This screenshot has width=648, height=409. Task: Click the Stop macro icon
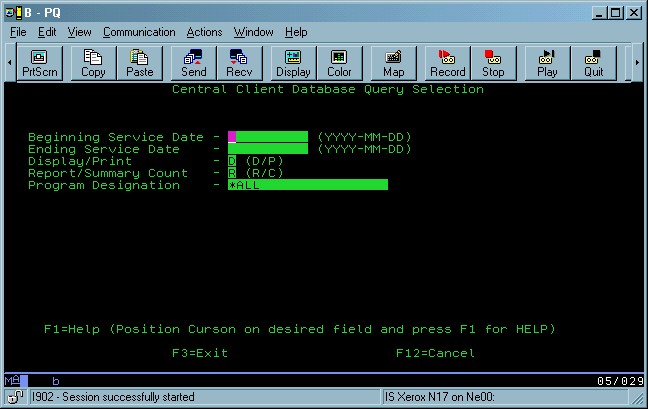(x=493, y=62)
